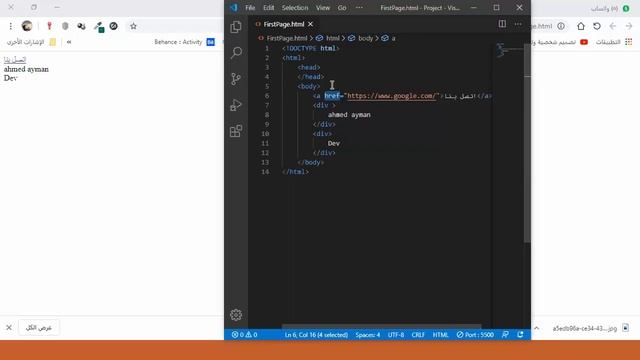Expand the overflow menu ellipsis in the menu bar
The height and width of the screenshot is (360, 640).
(359, 8)
